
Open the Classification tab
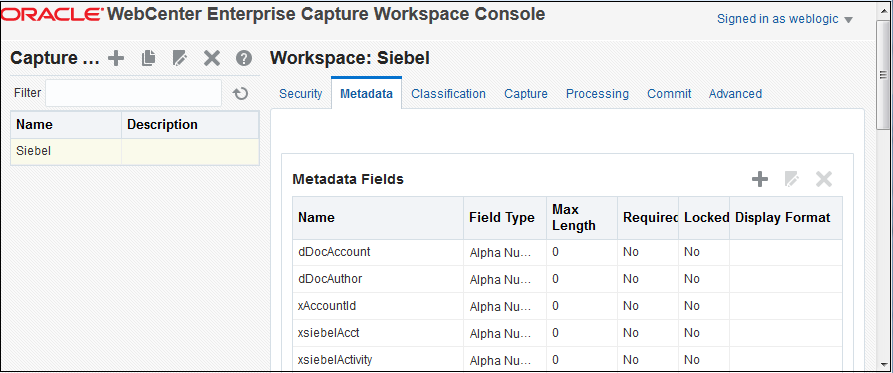448,94
